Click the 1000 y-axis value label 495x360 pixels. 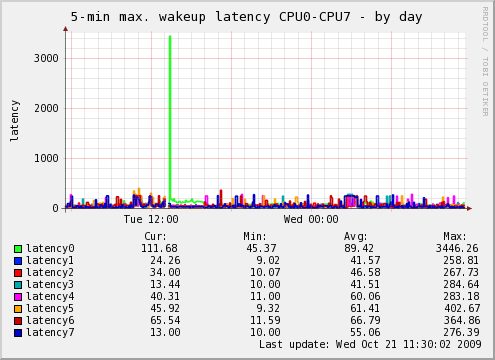46,158
